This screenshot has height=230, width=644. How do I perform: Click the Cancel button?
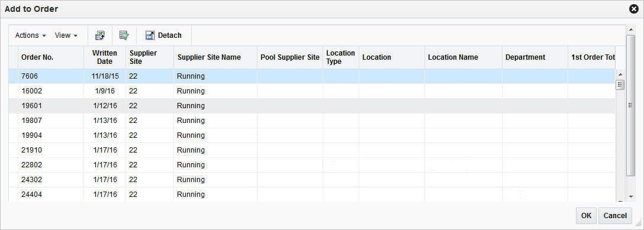615,216
